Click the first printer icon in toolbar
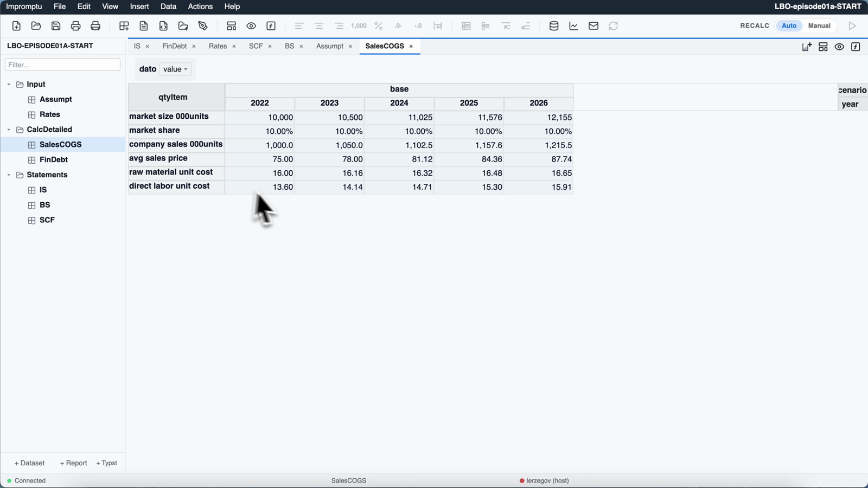The height and width of the screenshot is (488, 868). click(75, 26)
